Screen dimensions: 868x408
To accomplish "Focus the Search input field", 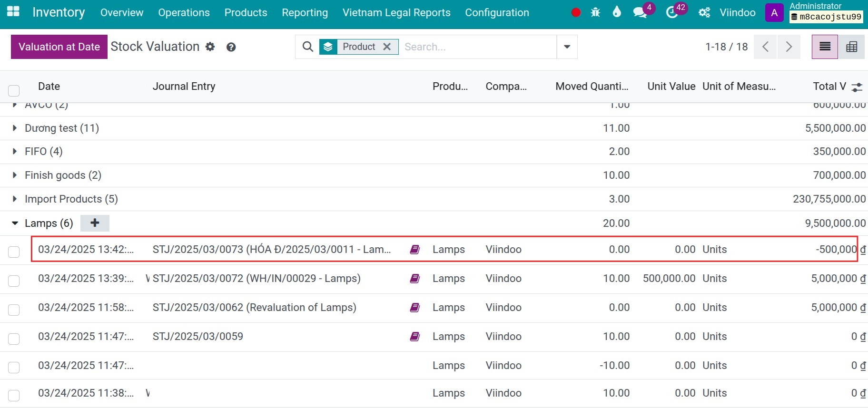I will tap(478, 47).
